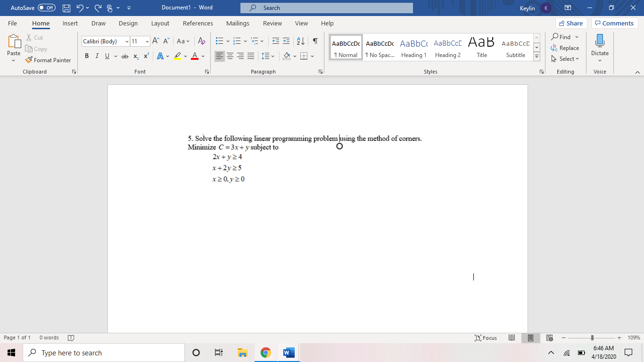Enable Web Layout view in status bar
This screenshot has width=644, height=362.
pyautogui.click(x=549, y=337)
